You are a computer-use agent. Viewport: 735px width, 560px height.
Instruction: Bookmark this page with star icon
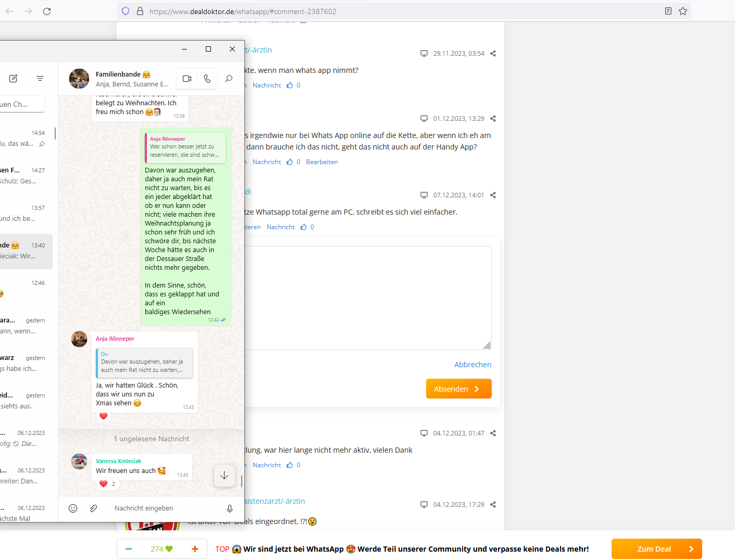pos(683,11)
